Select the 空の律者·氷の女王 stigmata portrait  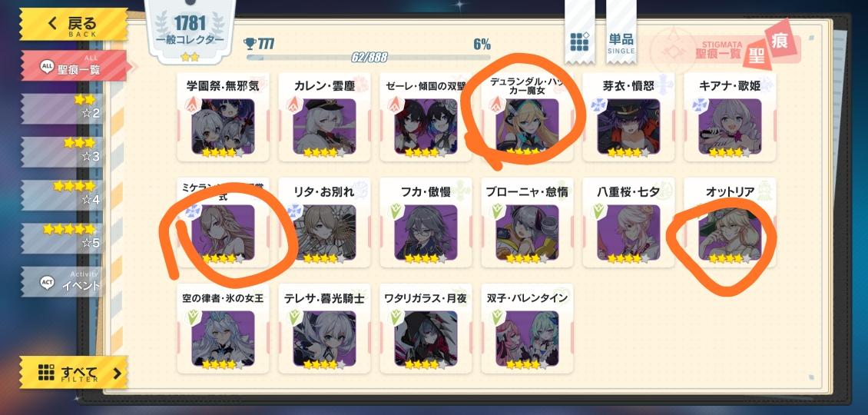(x=223, y=339)
